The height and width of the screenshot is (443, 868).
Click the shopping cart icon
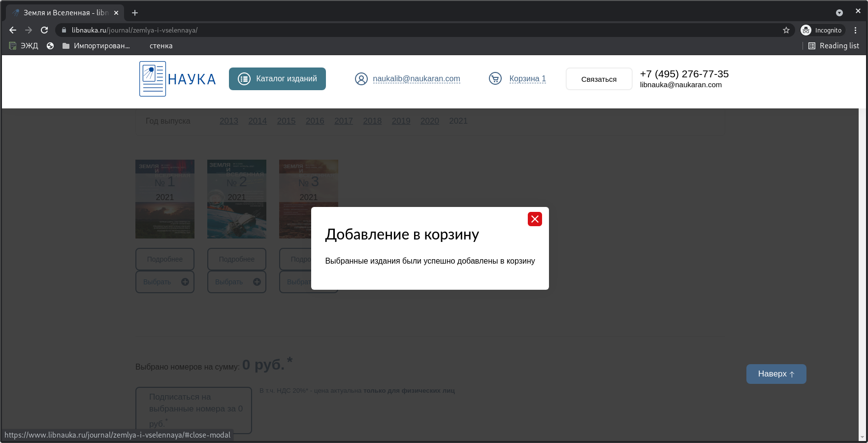pyautogui.click(x=495, y=78)
